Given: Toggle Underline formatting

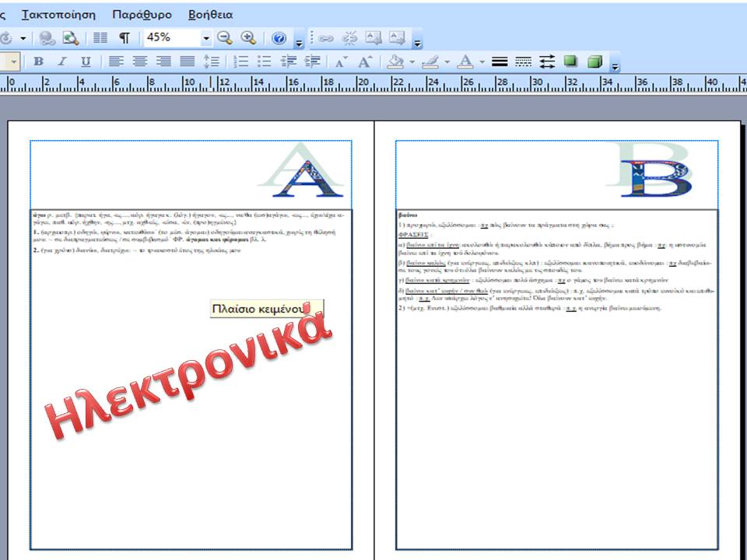Looking at the screenshot, I should 86,61.
